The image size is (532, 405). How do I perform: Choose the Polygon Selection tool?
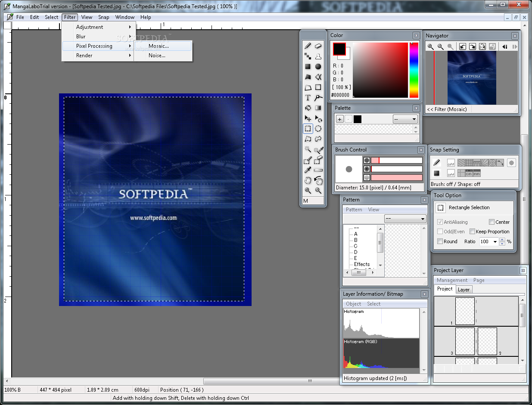pos(308,139)
